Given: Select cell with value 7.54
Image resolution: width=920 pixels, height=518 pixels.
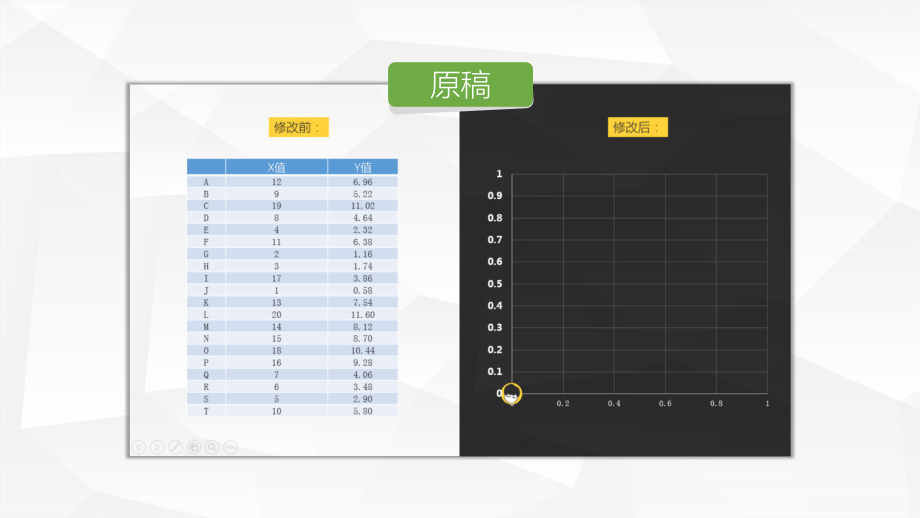Looking at the screenshot, I should 363,303.
